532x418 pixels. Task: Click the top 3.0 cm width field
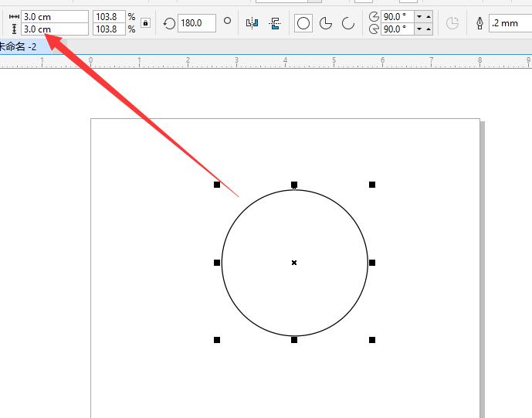pos(54,16)
